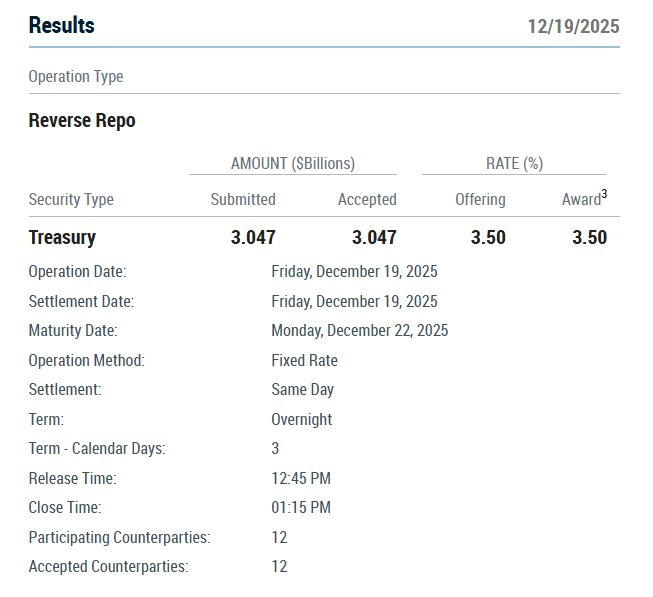653x597 pixels.
Task: Click the Release Time label
Action: [x=72, y=479]
